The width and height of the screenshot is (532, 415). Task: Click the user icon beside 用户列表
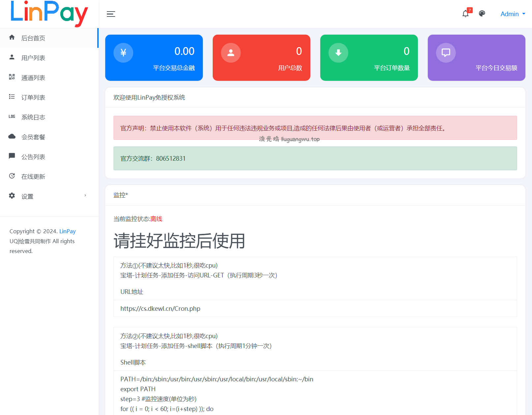tap(12, 57)
